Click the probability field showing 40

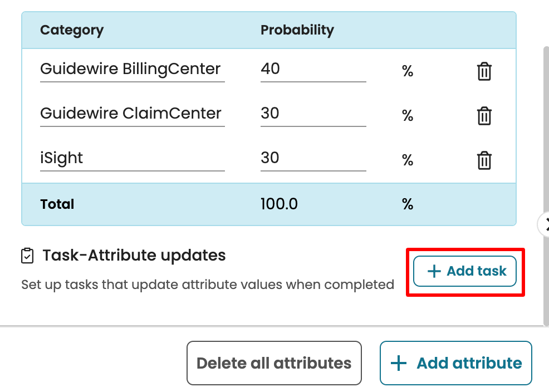tap(313, 70)
